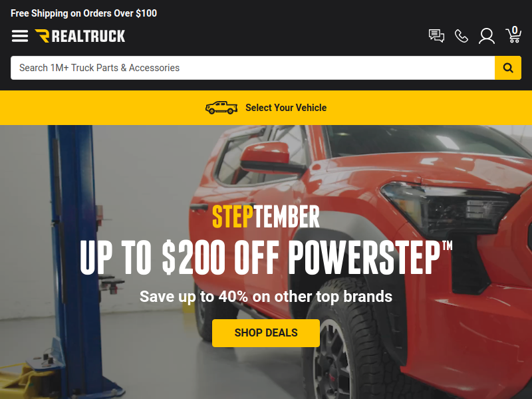Click the cart item count badge showing 0
The height and width of the screenshot is (399, 532).
coord(515,30)
